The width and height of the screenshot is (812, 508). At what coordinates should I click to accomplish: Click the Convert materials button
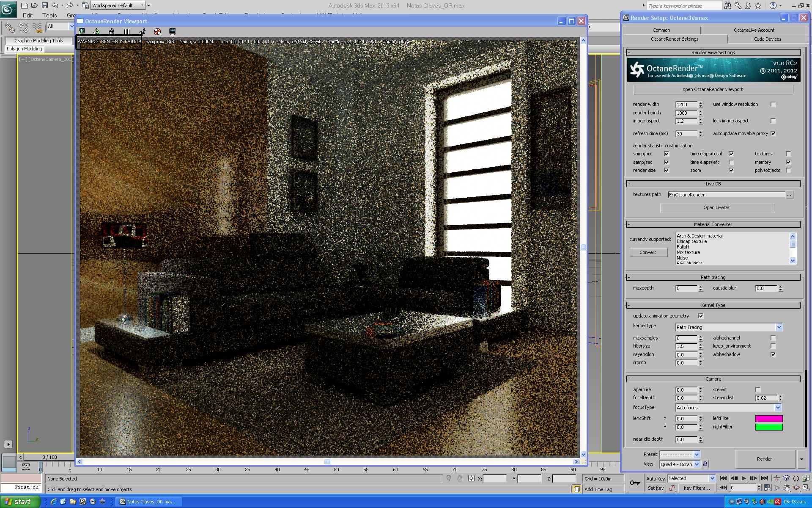click(648, 252)
